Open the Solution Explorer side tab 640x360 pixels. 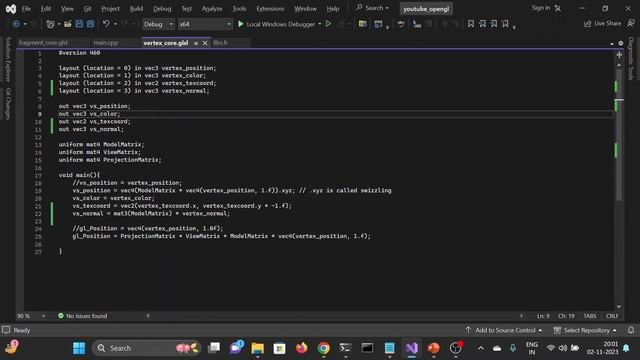pyautogui.click(x=8, y=59)
